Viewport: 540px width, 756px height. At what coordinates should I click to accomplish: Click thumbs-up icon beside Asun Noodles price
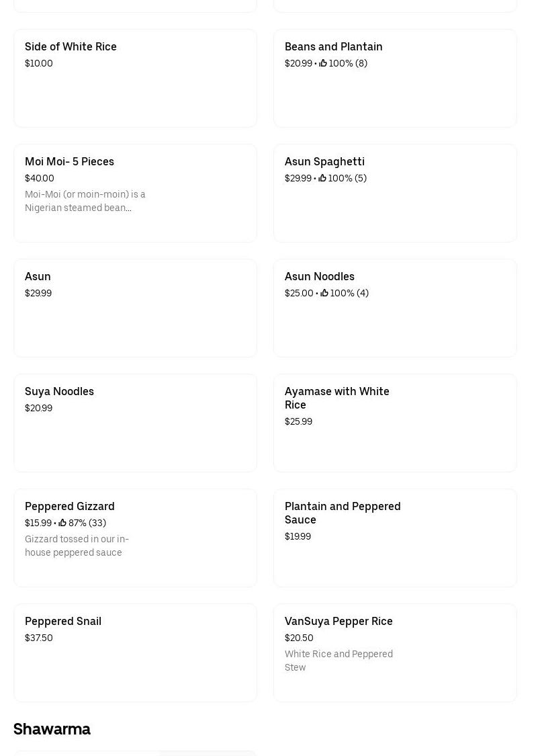324,293
